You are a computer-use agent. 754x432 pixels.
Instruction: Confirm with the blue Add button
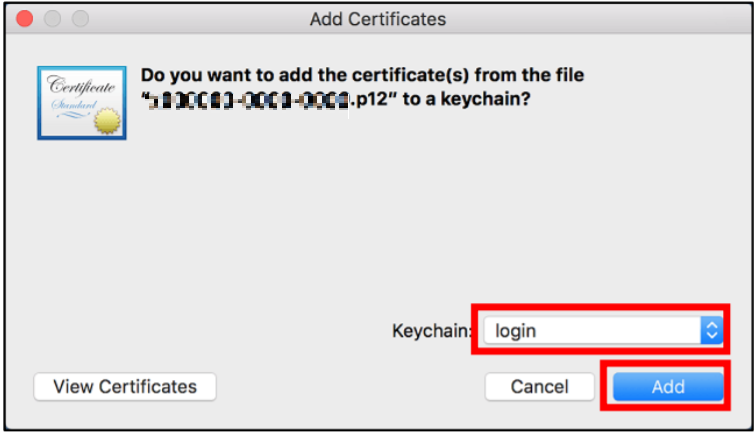[x=667, y=386]
